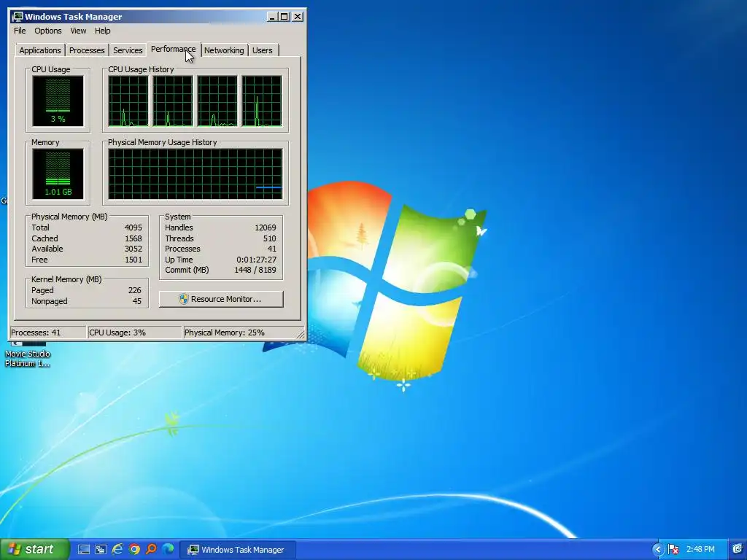This screenshot has height=560, width=747.
Task: Switch to the Services tab
Action: pos(128,50)
